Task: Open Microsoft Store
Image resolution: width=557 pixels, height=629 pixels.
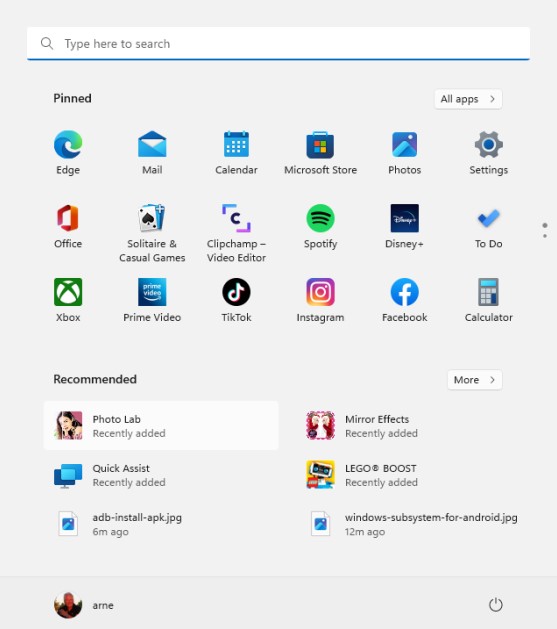Action: click(x=320, y=153)
